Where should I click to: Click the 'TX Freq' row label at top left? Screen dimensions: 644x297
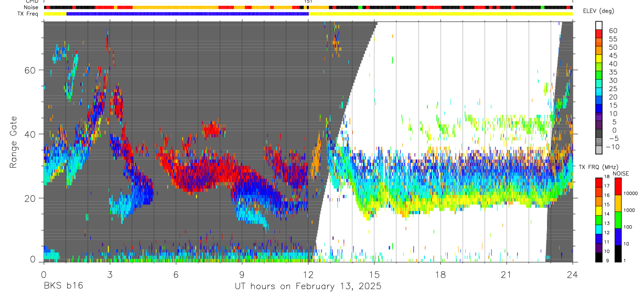click(x=28, y=14)
